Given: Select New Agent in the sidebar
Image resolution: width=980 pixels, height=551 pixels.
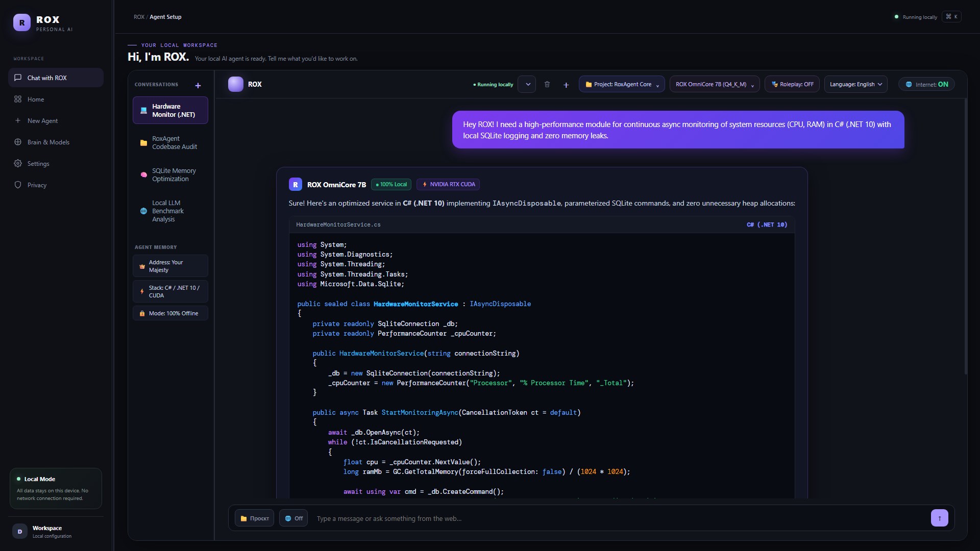Looking at the screenshot, I should pyautogui.click(x=56, y=121).
